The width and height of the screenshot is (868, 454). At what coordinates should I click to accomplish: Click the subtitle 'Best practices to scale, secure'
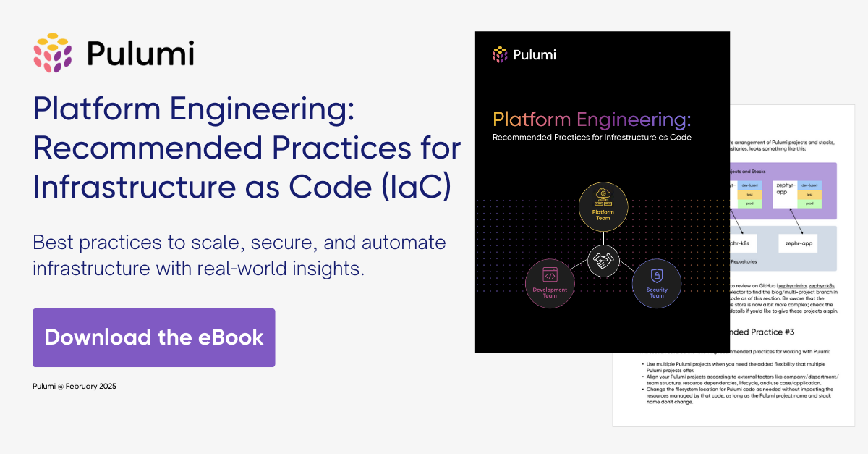coord(239,256)
